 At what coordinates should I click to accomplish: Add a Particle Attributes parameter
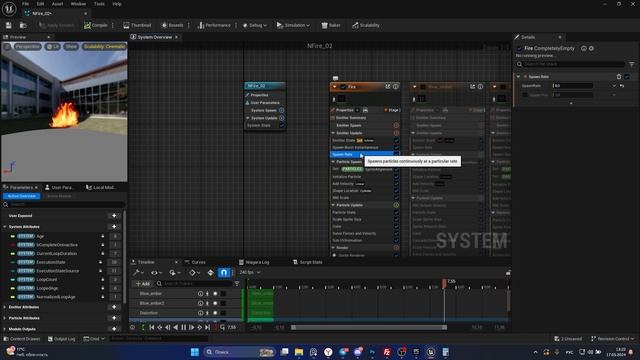[x=114, y=318]
